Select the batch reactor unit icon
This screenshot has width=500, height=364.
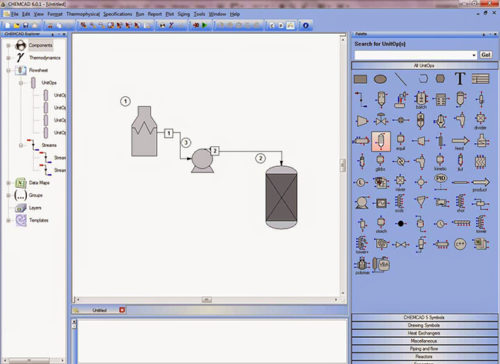click(421, 99)
